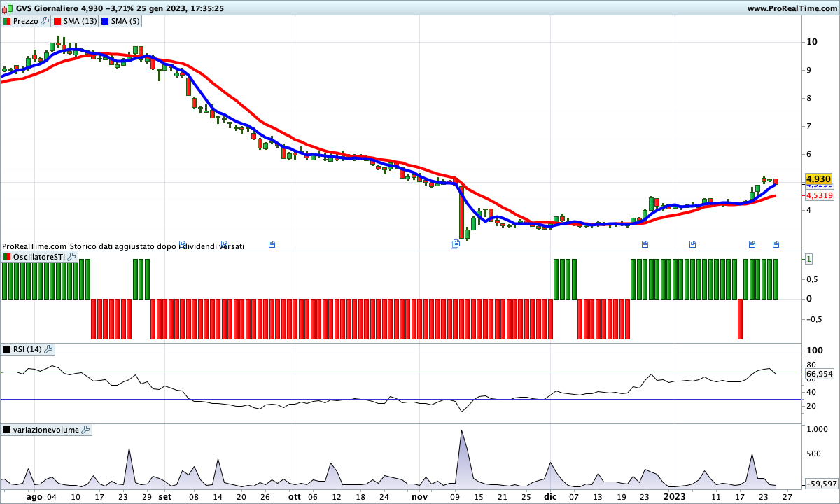The height and width of the screenshot is (504, 840).
Task: Click the 'nov' month label on time axis
Action: 419,497
